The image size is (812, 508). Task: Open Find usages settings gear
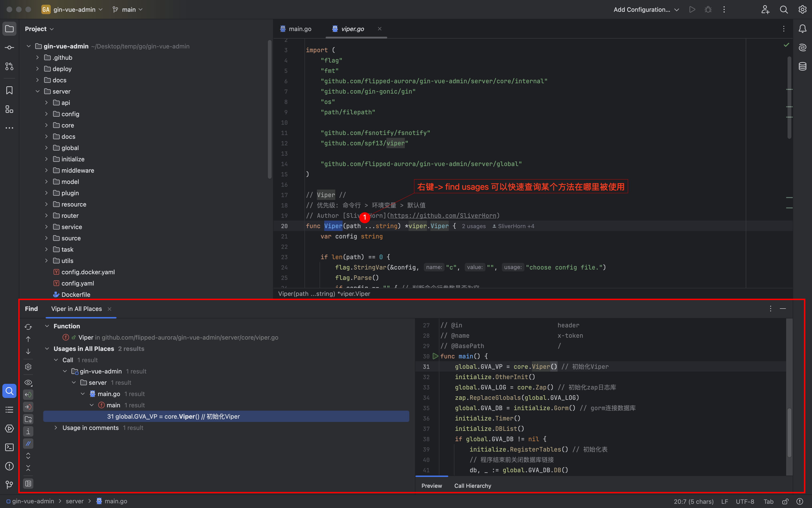(28, 367)
